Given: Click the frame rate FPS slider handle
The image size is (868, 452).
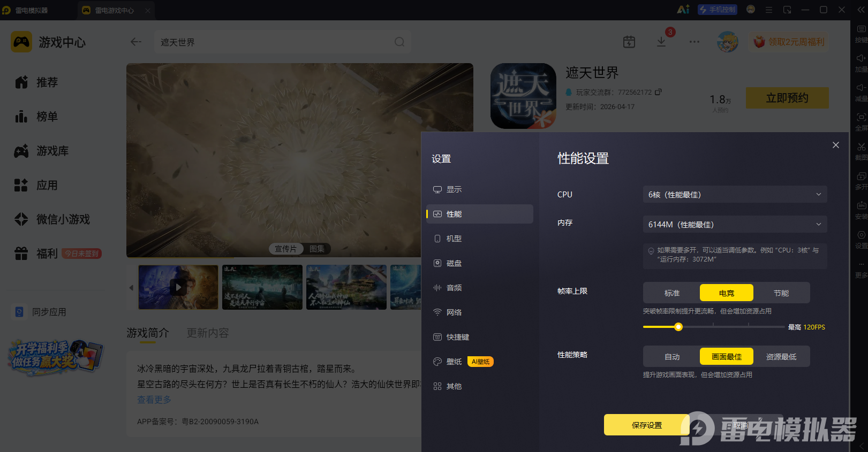Looking at the screenshot, I should click(678, 327).
